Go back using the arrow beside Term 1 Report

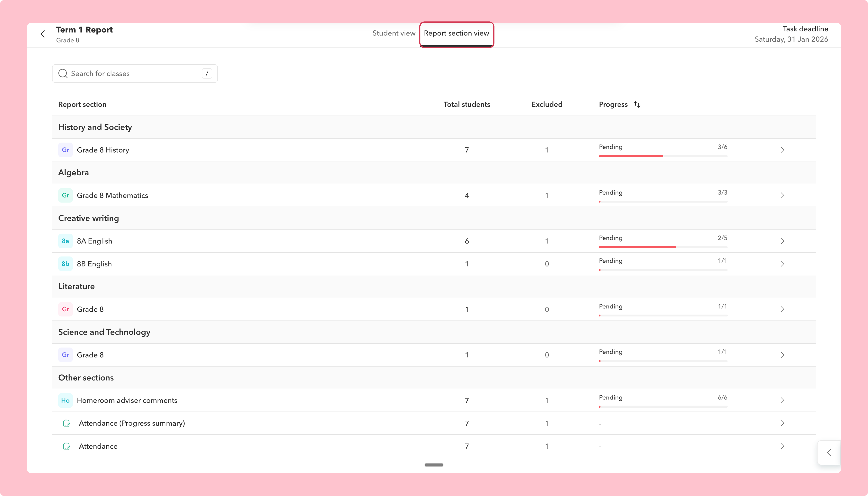(43, 34)
